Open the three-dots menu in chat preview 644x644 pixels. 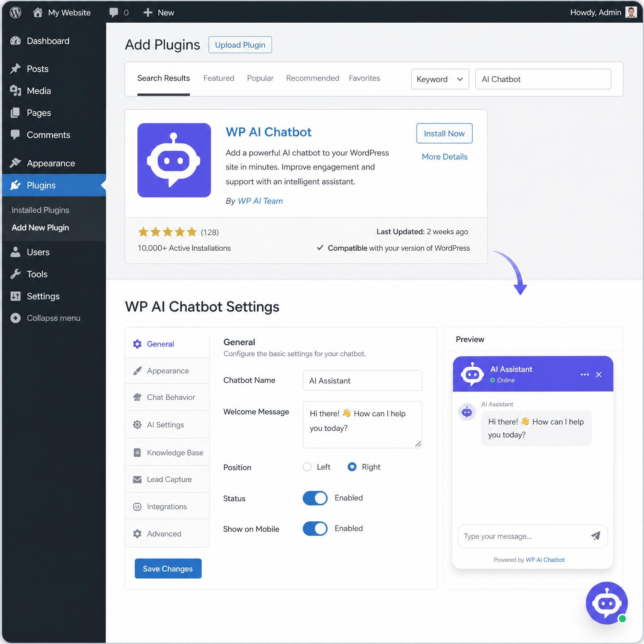[585, 375]
